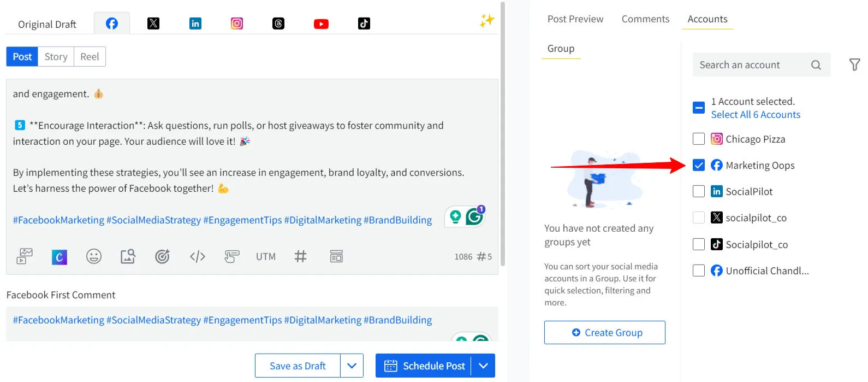The width and height of the screenshot is (868, 382).
Task: Open the X (Twitter) platform tab
Action: 153,23
